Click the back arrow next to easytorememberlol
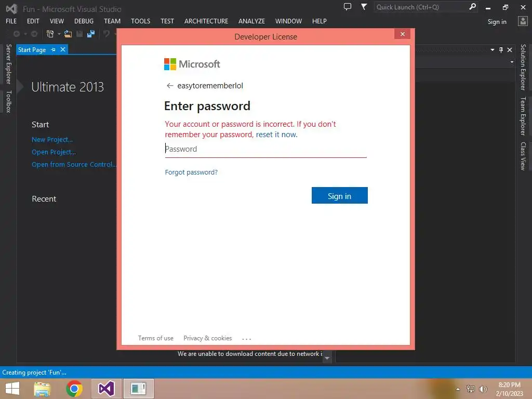Screen dimensions: 532x399 pos(170,86)
